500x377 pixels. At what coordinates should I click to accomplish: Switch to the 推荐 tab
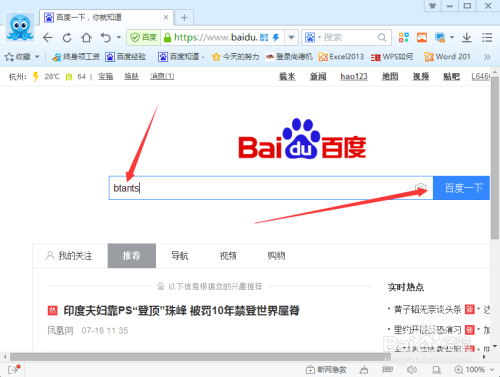point(132,256)
